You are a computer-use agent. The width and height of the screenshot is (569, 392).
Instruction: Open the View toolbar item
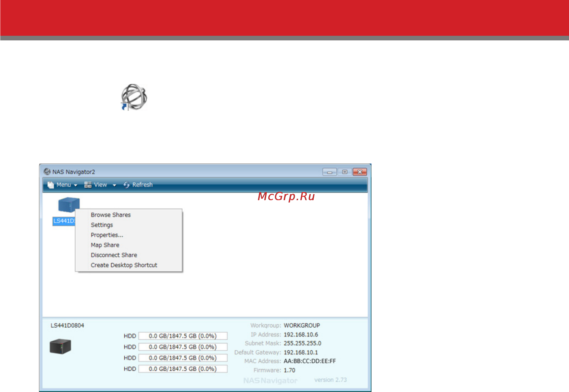(100, 185)
